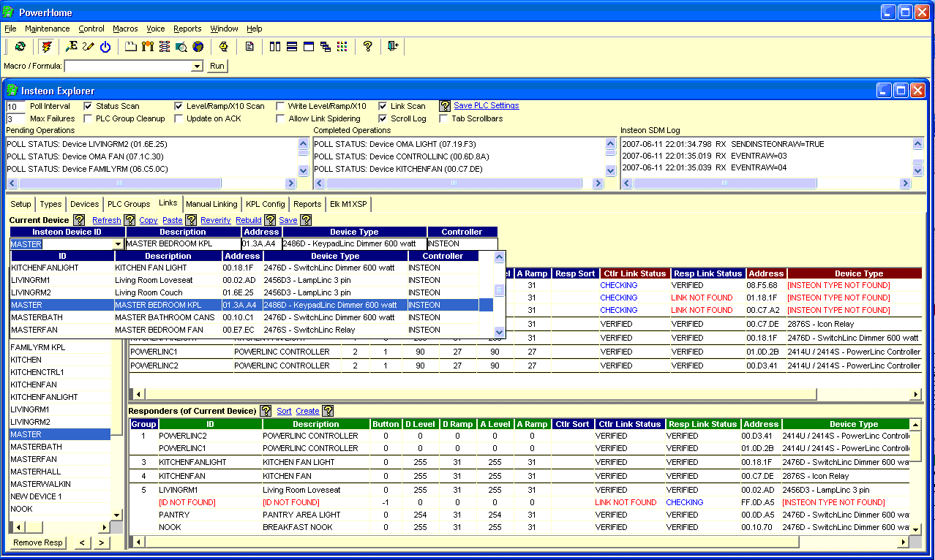This screenshot has height=560, width=935.
Task: Click the Reverify link
Action: (x=216, y=220)
